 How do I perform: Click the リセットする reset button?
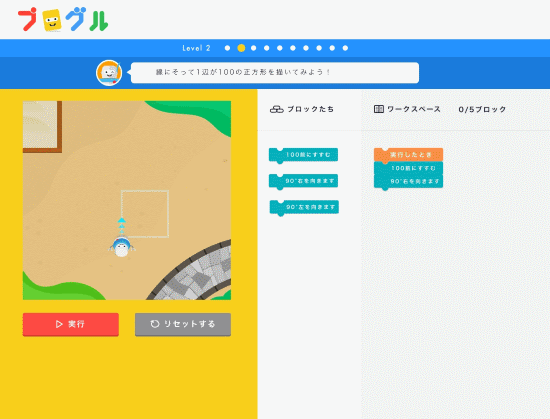point(183,324)
